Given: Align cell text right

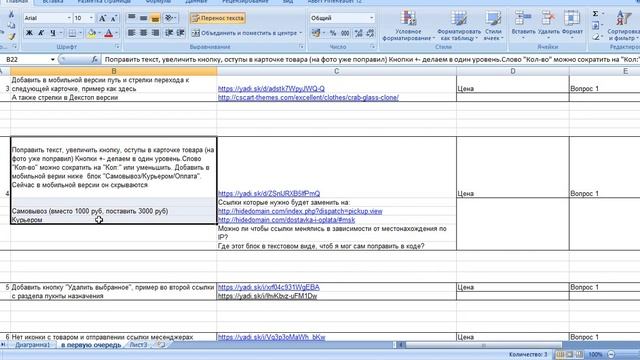Looking at the screenshot, I should (x=155, y=33).
